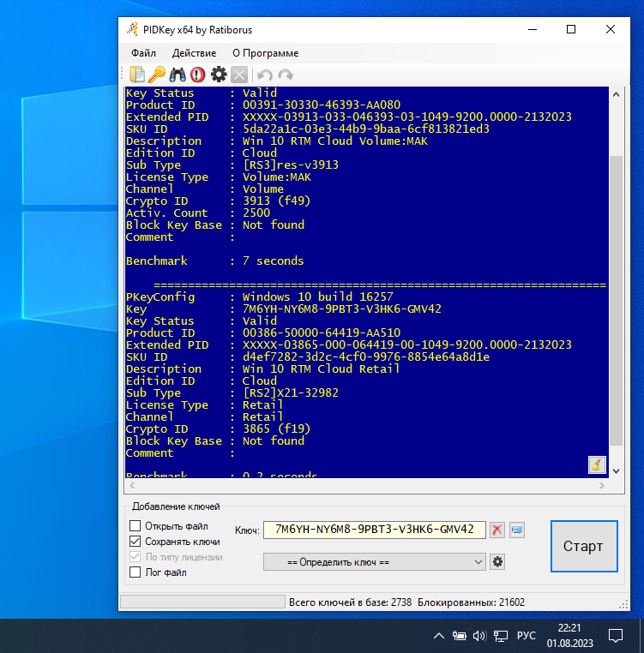Enable the 'Открыть файл' checkbox
Viewport: 644px width, 653px height.
[135, 526]
